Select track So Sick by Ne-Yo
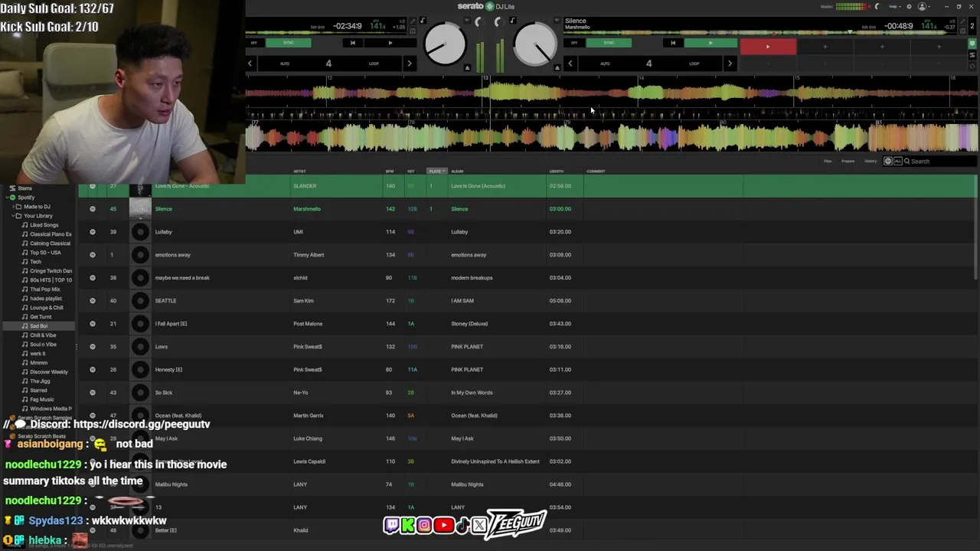Viewport: 980px width, 551px height. [x=528, y=393]
